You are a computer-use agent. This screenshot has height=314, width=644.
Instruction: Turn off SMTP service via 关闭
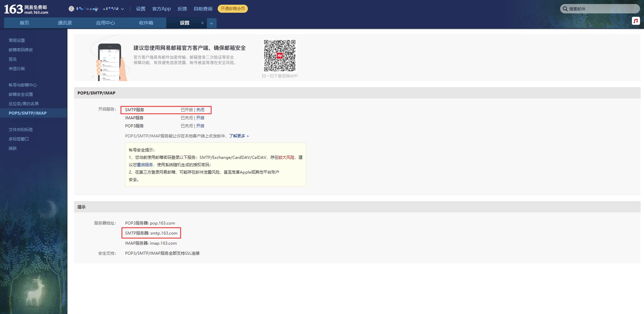(200, 110)
